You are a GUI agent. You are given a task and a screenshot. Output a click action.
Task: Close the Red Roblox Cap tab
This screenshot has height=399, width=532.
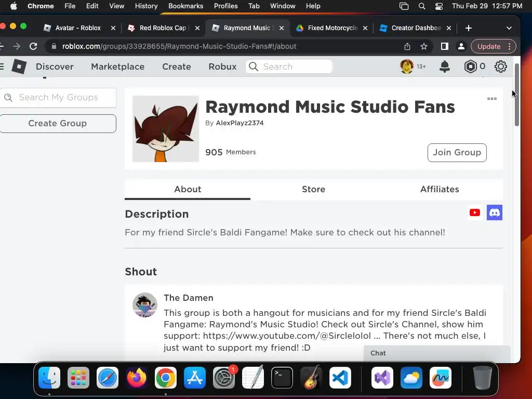pyautogui.click(x=197, y=28)
